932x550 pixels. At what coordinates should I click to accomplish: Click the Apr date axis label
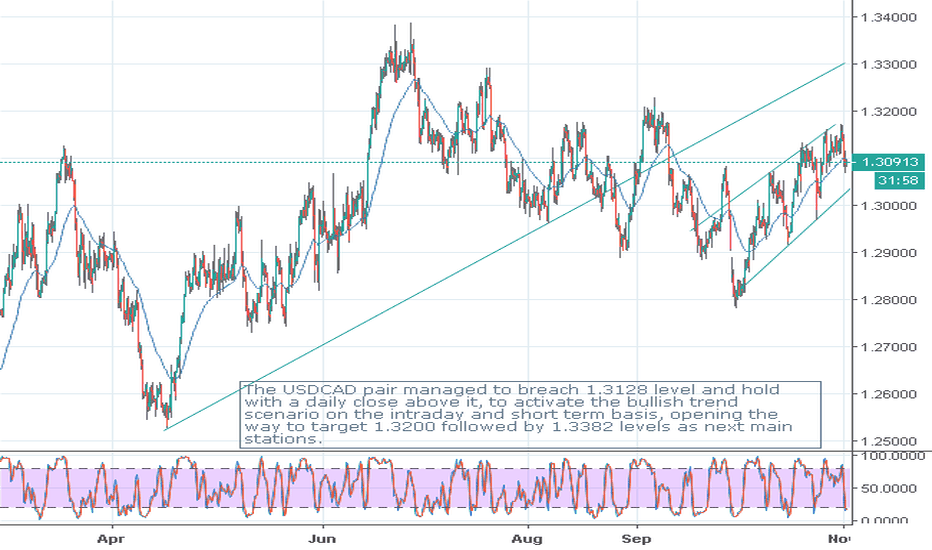[x=111, y=539]
